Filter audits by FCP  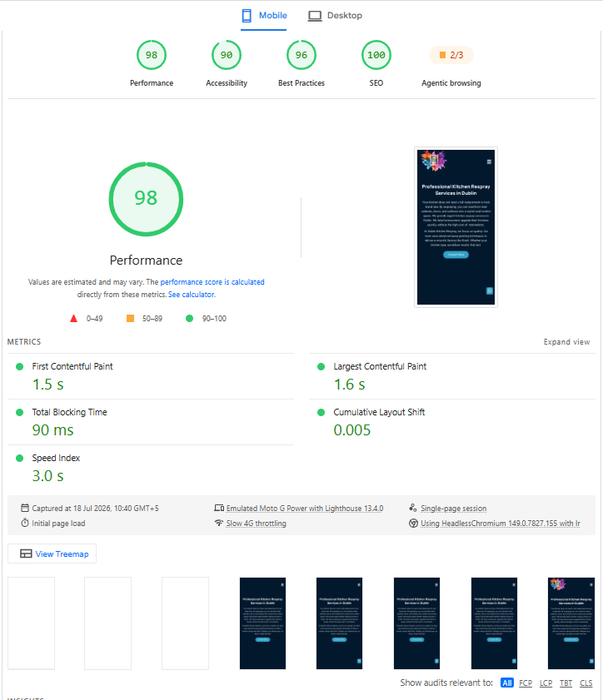click(526, 683)
